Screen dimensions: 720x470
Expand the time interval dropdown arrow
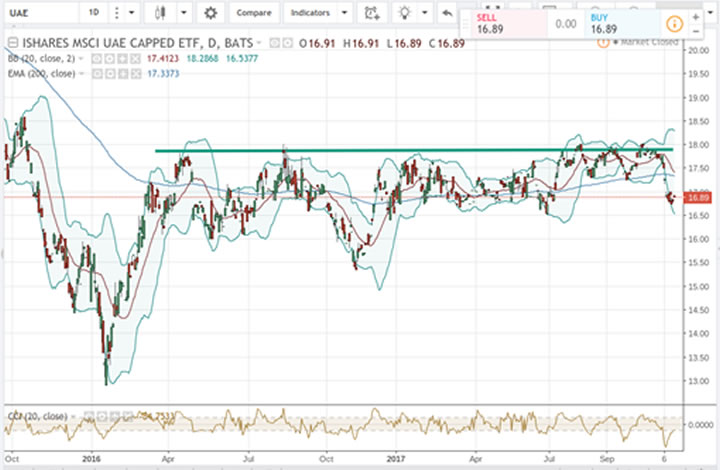[132, 12]
